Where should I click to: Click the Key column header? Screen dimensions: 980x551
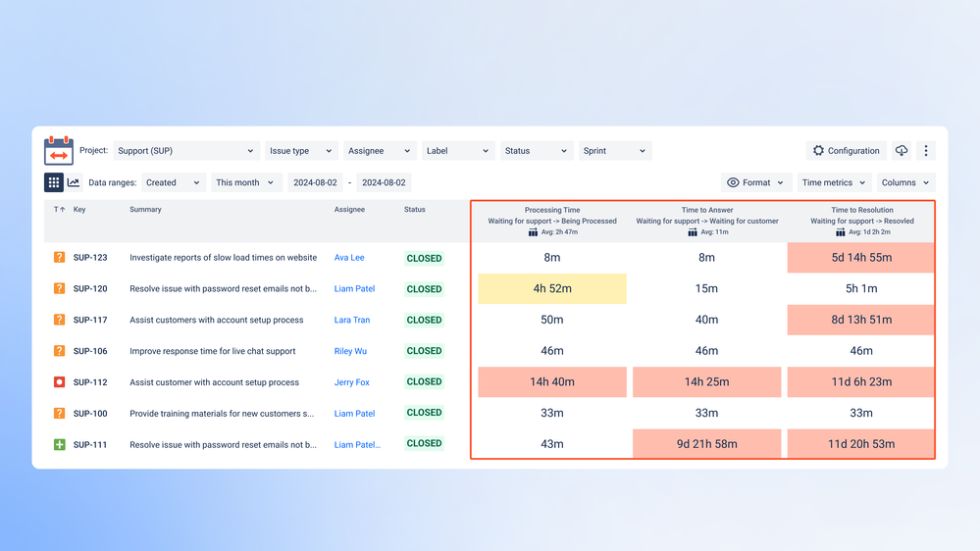pos(79,209)
